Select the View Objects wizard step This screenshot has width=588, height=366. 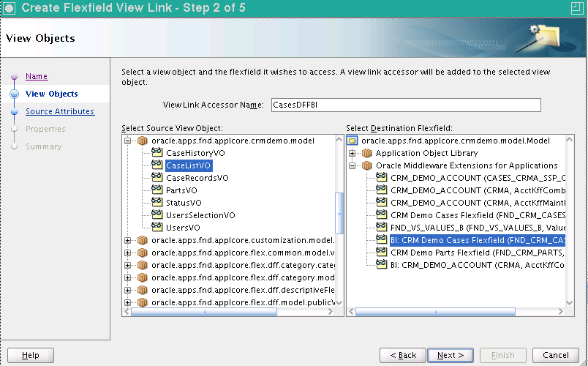tap(52, 94)
